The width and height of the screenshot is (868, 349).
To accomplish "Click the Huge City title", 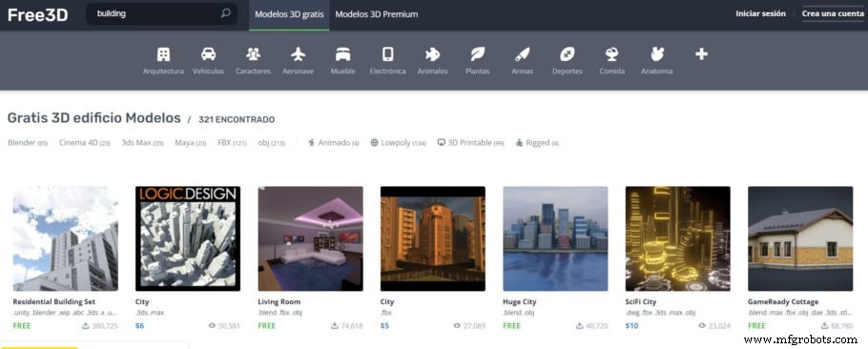I will [520, 302].
